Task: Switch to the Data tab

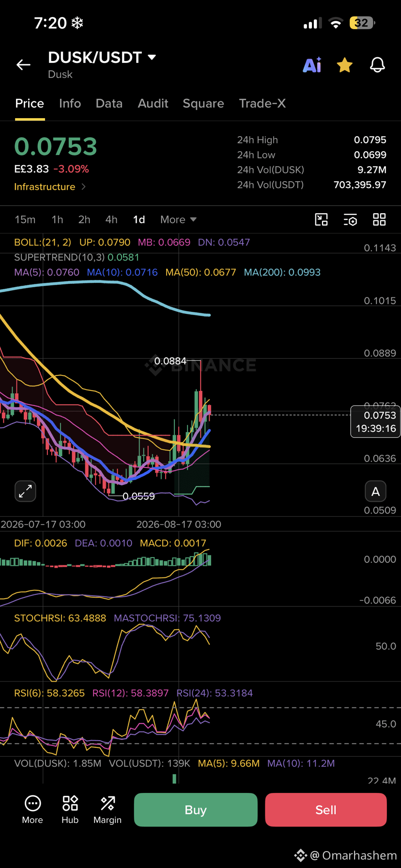Action: [109, 104]
